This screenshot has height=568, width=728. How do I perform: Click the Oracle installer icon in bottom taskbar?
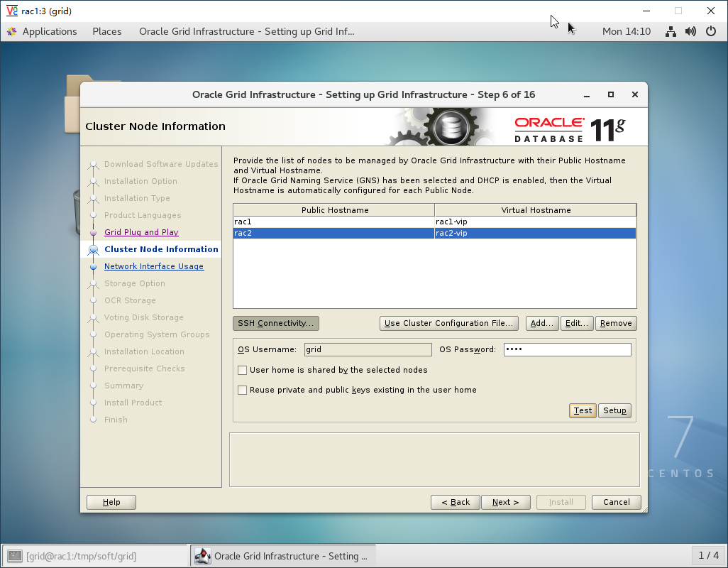point(202,556)
